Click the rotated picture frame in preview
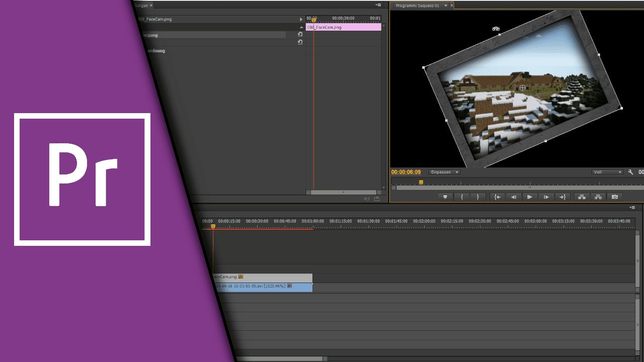644x362 pixels. pyautogui.click(x=522, y=88)
